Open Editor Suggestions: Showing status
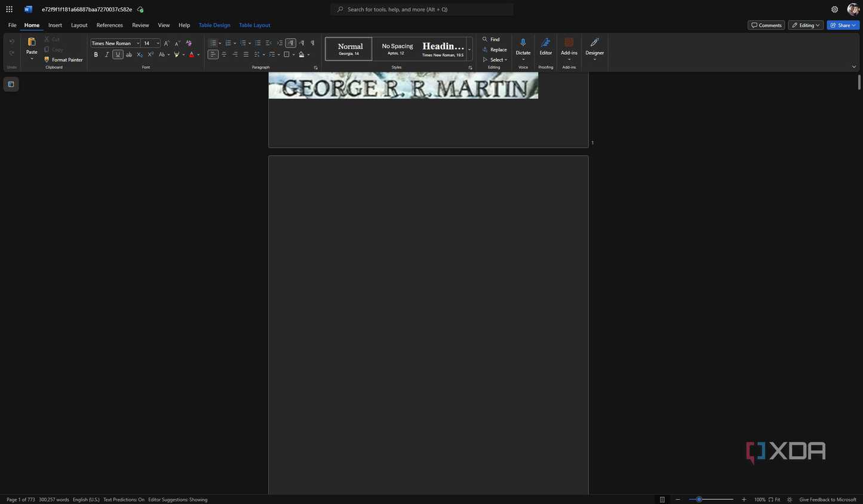Viewport: 863px width, 504px height. (x=178, y=500)
